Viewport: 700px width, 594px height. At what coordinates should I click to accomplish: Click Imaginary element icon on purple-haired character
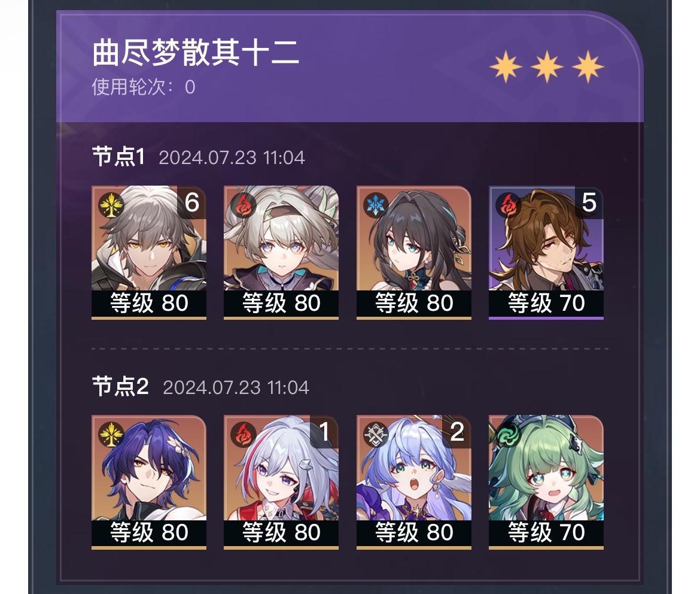[111, 435]
